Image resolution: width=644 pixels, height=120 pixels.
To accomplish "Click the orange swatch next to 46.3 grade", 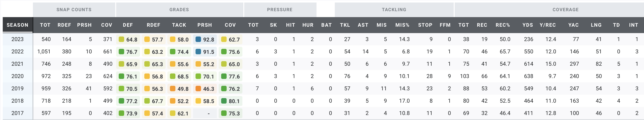I will pos(198,89).
